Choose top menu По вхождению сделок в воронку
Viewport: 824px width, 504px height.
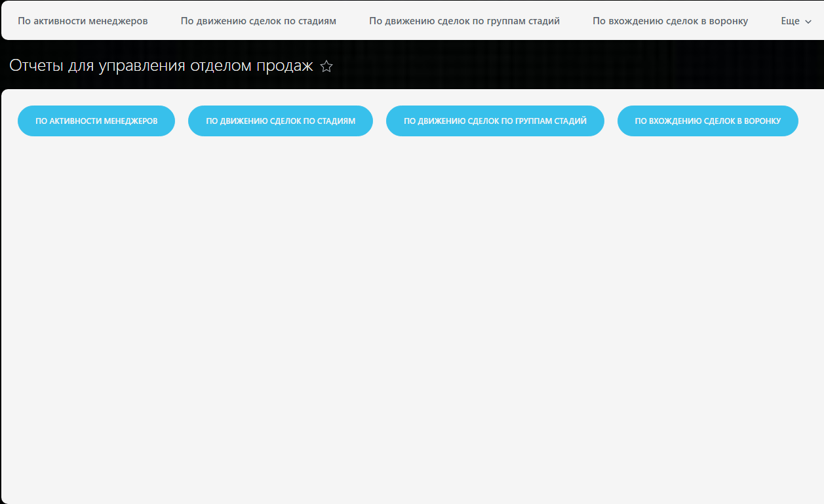point(670,21)
